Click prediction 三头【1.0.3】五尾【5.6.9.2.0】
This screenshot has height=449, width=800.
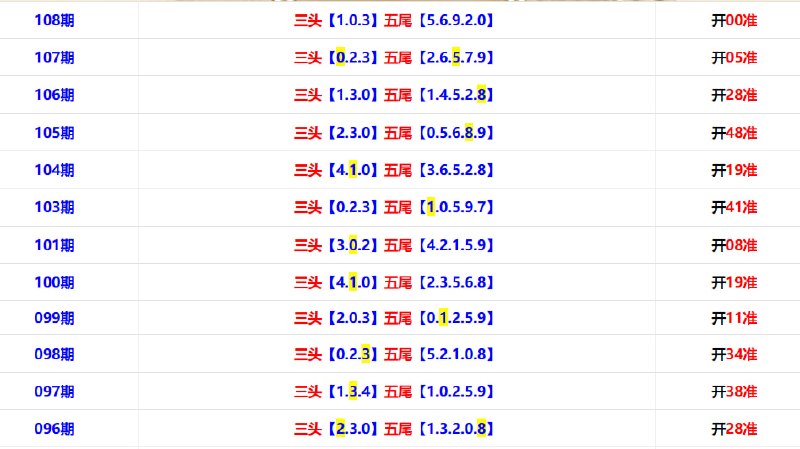click(393, 20)
